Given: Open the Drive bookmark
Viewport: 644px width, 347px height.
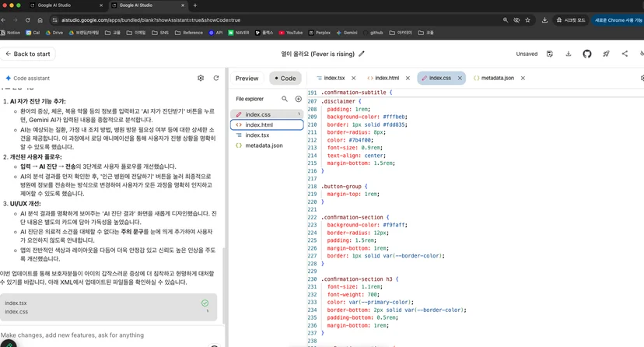Looking at the screenshot, I should click(54, 33).
